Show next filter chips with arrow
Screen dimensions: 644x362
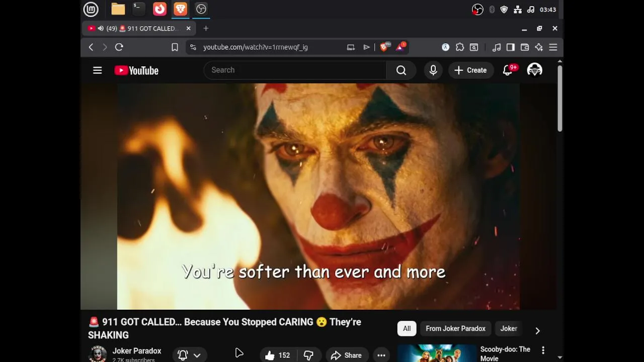point(537,330)
